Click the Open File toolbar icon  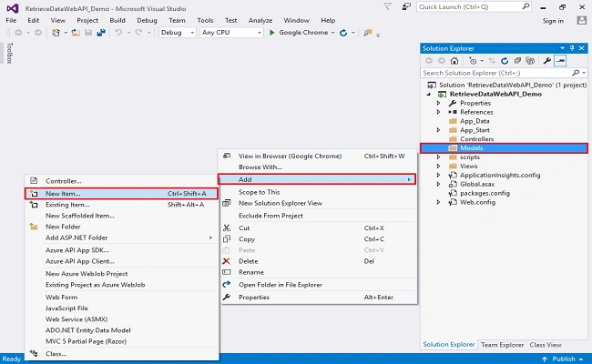coord(76,33)
